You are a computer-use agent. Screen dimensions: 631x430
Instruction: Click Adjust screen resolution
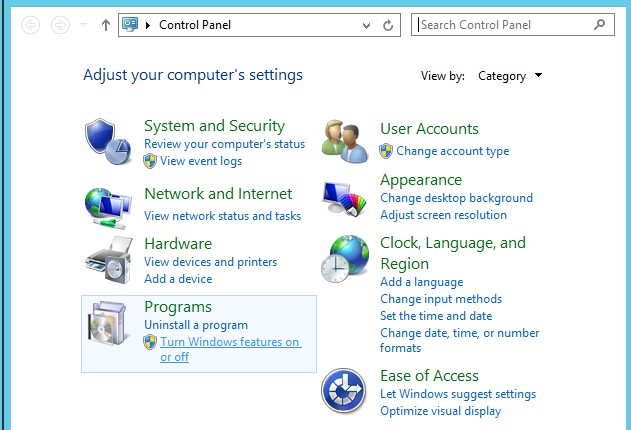(x=443, y=215)
